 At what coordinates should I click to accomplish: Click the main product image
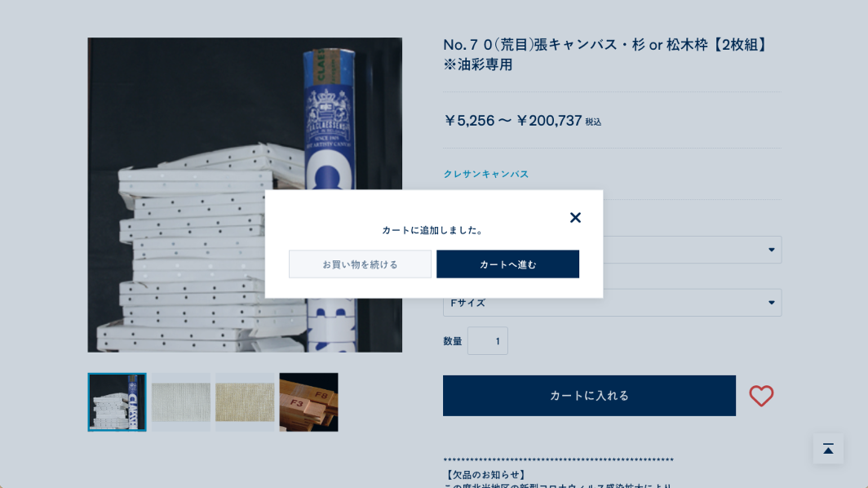[245, 195]
